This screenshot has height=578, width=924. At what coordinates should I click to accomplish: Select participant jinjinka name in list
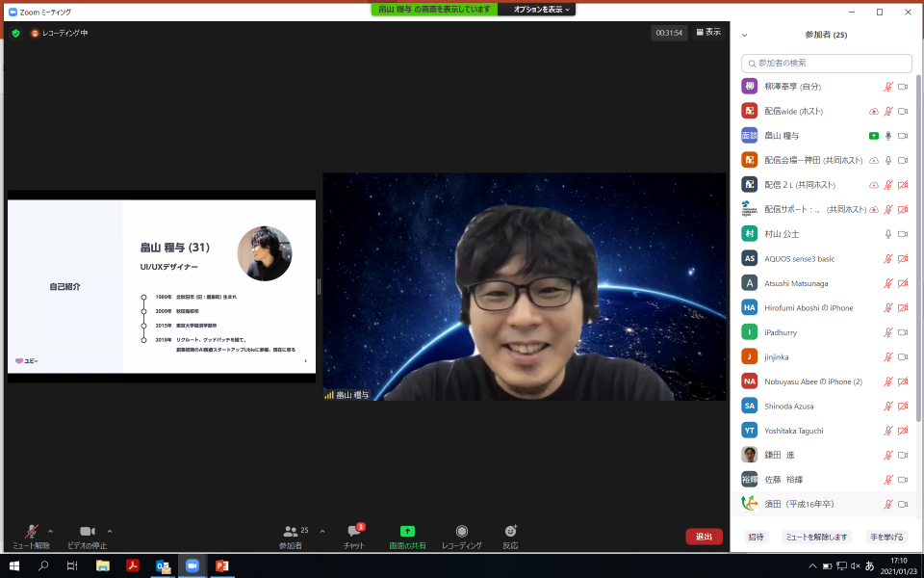tap(776, 357)
